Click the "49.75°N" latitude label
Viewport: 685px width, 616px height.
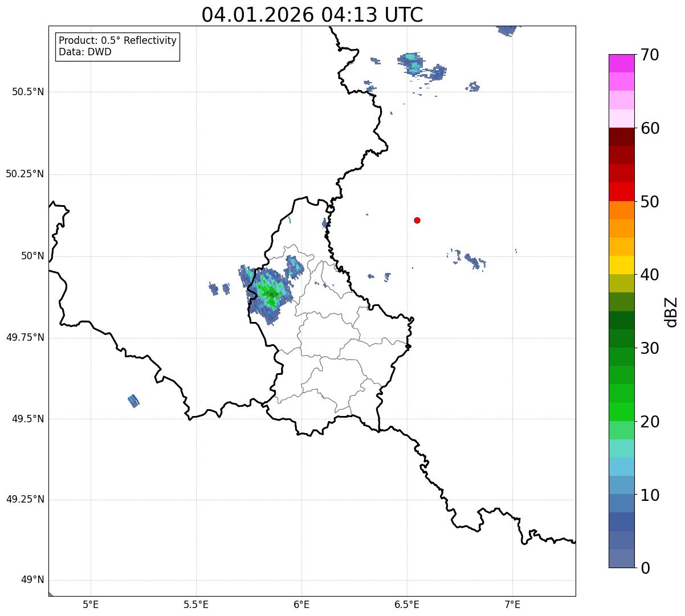point(25,337)
